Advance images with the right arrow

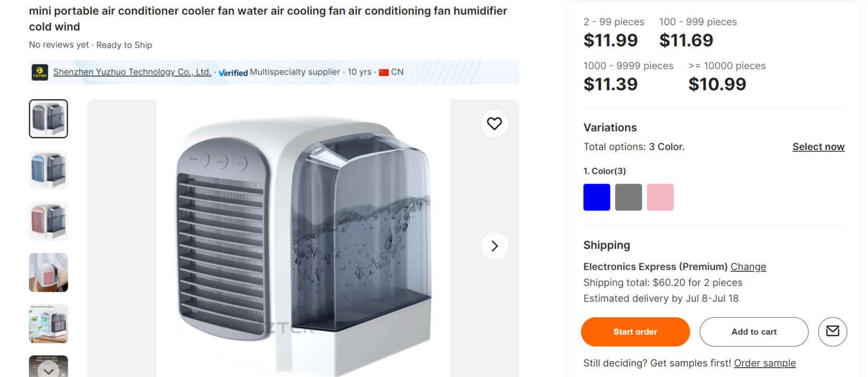pos(494,246)
